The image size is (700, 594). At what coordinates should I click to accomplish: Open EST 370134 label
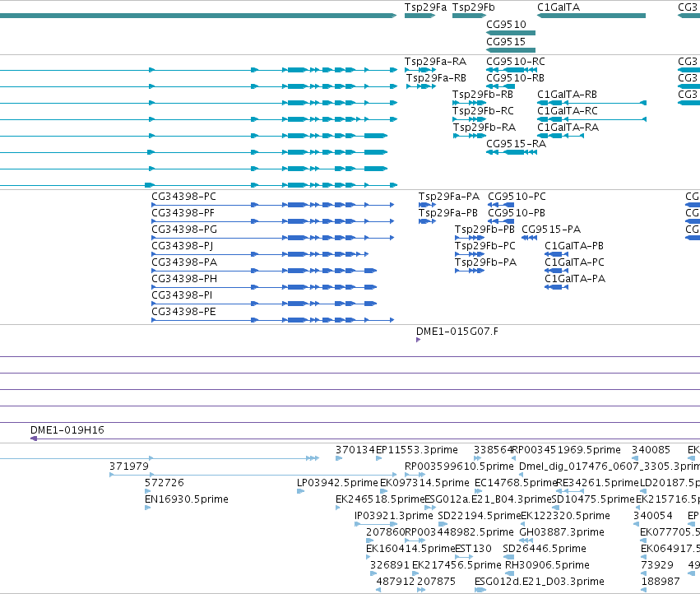point(355,450)
